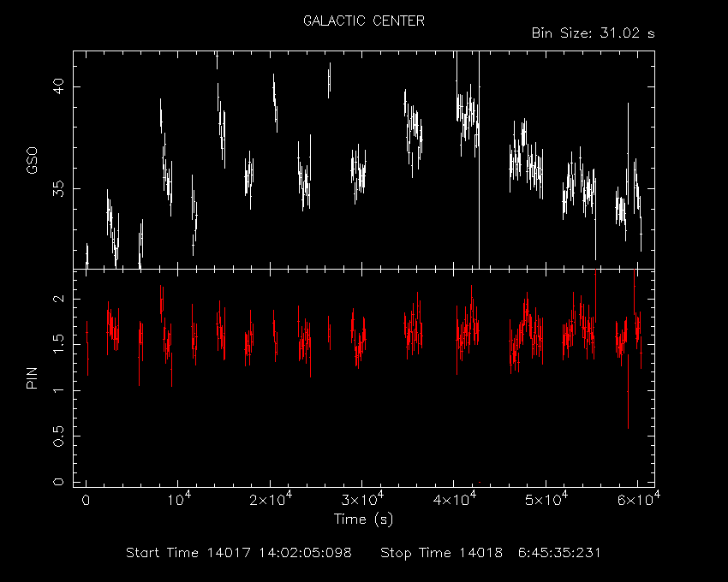728x582 pixels.
Task: Click the Time (s) axis label
Action: tap(363, 519)
